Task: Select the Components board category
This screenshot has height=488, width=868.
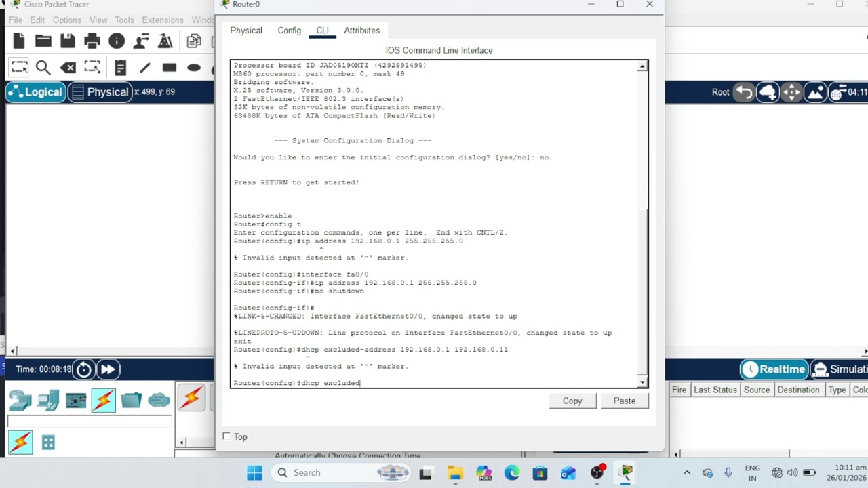Action: pos(76,401)
